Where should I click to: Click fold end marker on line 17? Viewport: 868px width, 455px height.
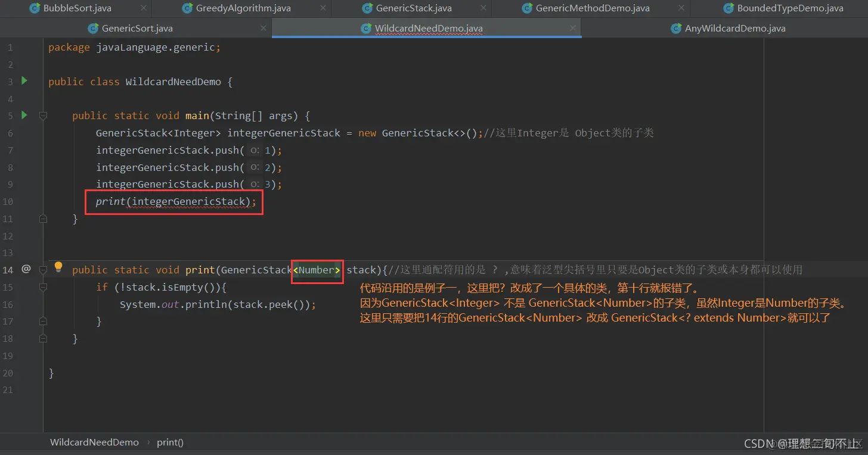click(x=43, y=321)
